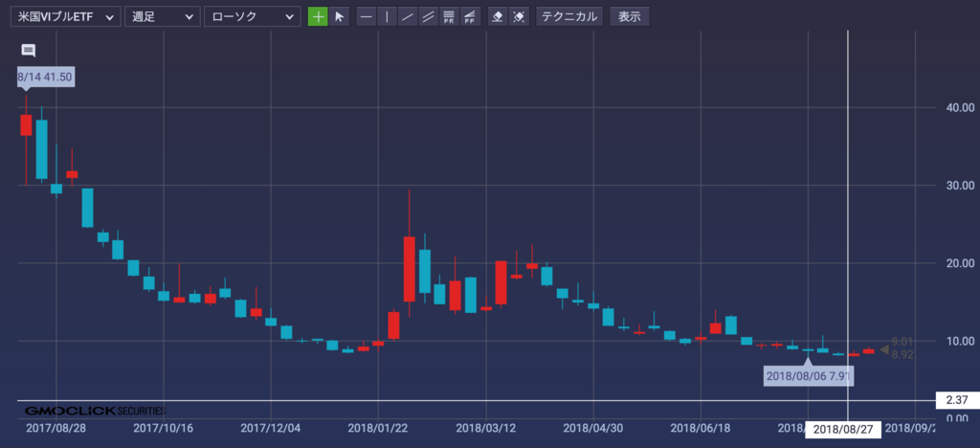This screenshot has width=980, height=448.
Task: Click the 2017/12/04 date axis label
Action: [x=271, y=429]
